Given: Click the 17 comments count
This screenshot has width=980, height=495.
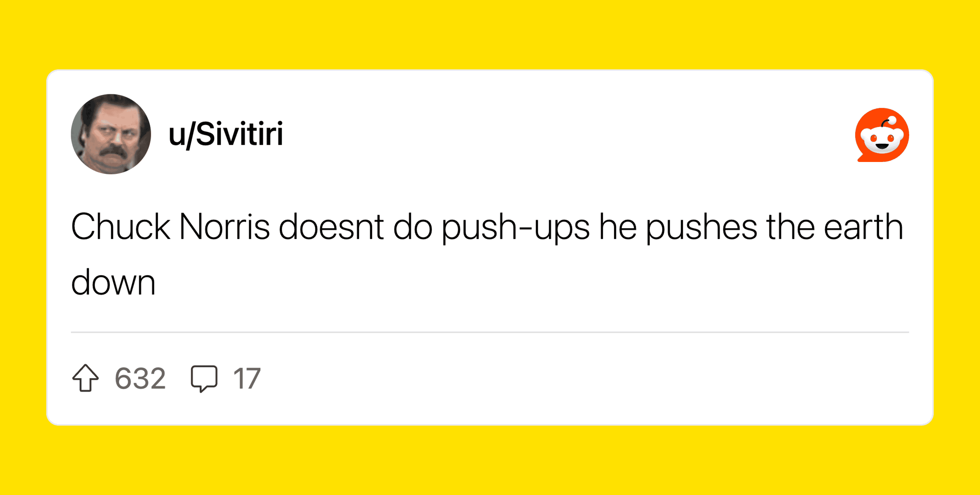Looking at the screenshot, I should (247, 378).
